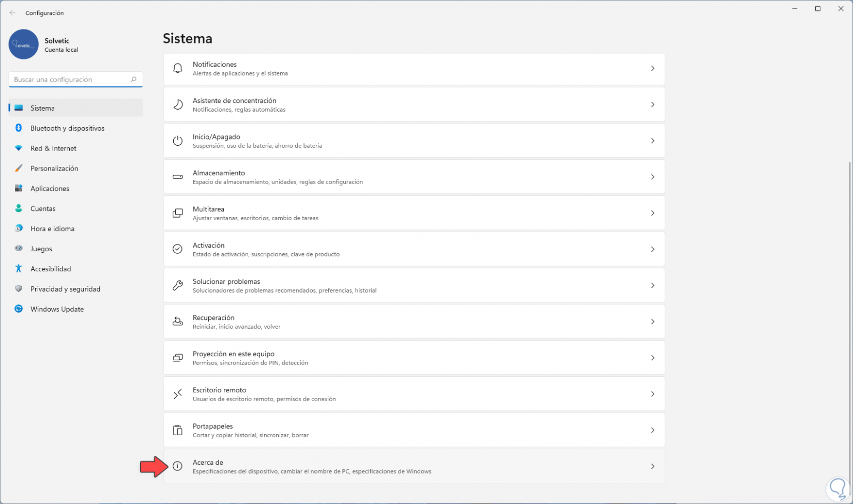Switch to Personalización in the sidebar

[x=54, y=169]
